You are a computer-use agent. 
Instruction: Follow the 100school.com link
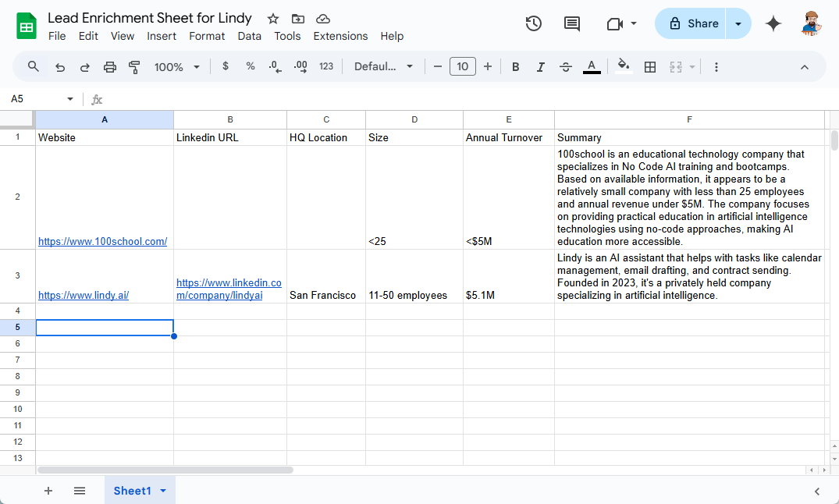pos(103,241)
